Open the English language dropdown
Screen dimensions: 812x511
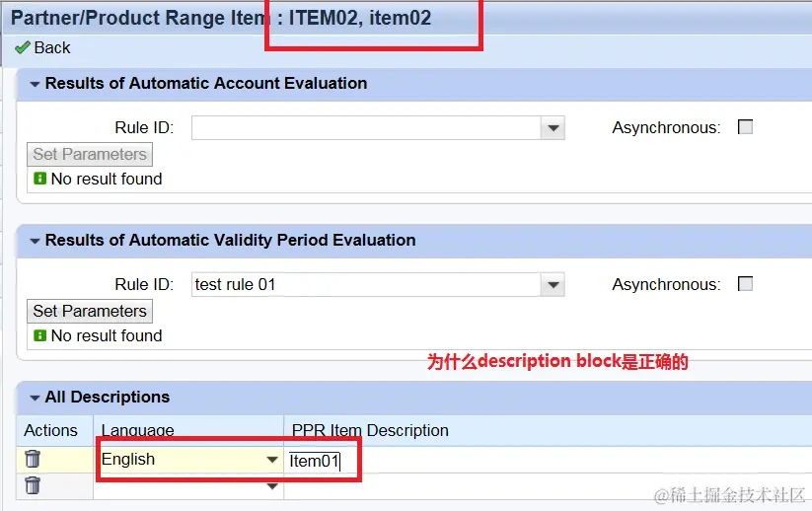tap(272, 460)
